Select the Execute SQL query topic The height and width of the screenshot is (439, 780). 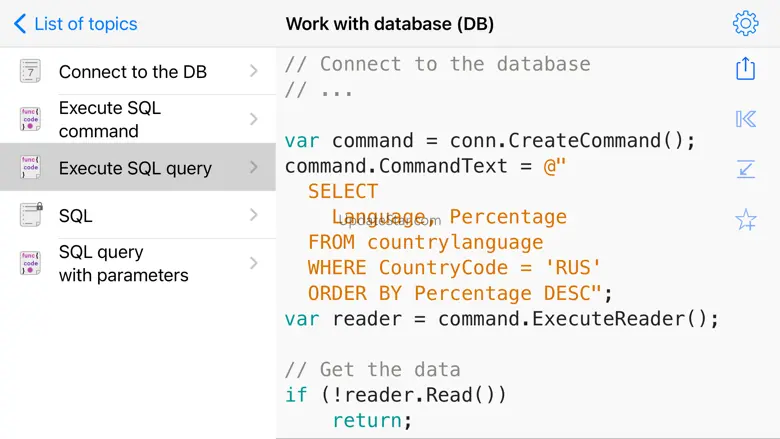pyautogui.click(x=135, y=168)
